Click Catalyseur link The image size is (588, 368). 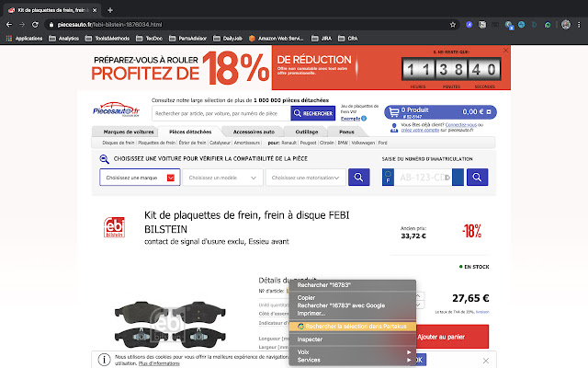[220, 143]
